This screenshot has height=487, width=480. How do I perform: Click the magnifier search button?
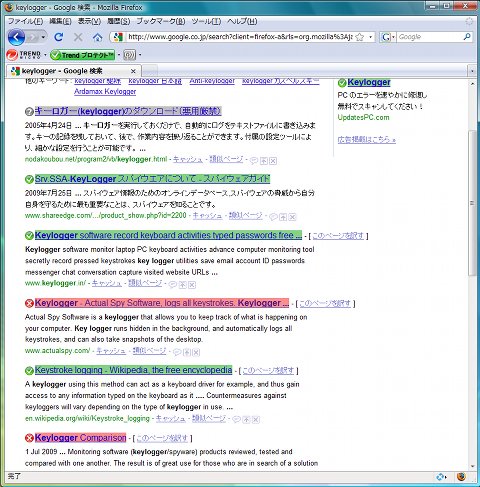[467, 37]
